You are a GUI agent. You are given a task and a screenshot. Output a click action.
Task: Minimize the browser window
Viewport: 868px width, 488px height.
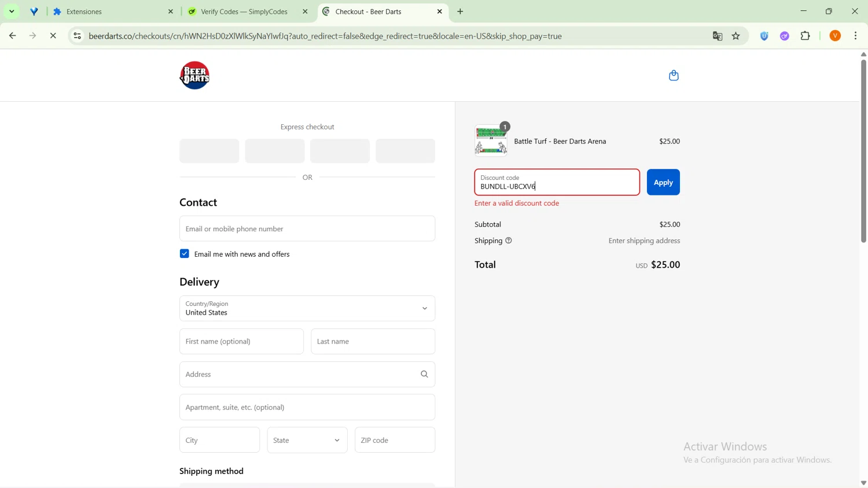coord(804,11)
